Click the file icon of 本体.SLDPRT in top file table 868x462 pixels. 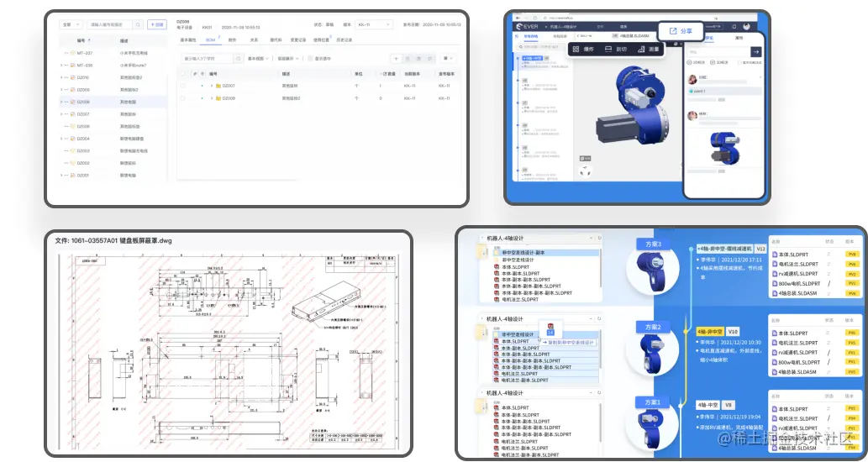[775, 255]
